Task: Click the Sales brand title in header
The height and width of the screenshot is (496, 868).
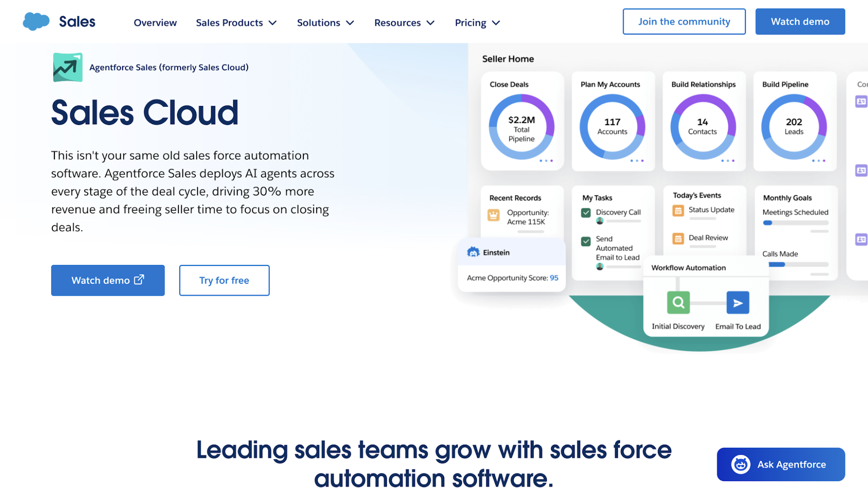Action: [77, 22]
